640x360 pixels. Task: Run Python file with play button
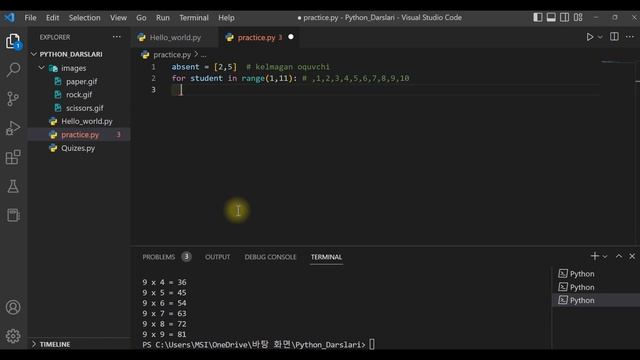[x=589, y=37]
